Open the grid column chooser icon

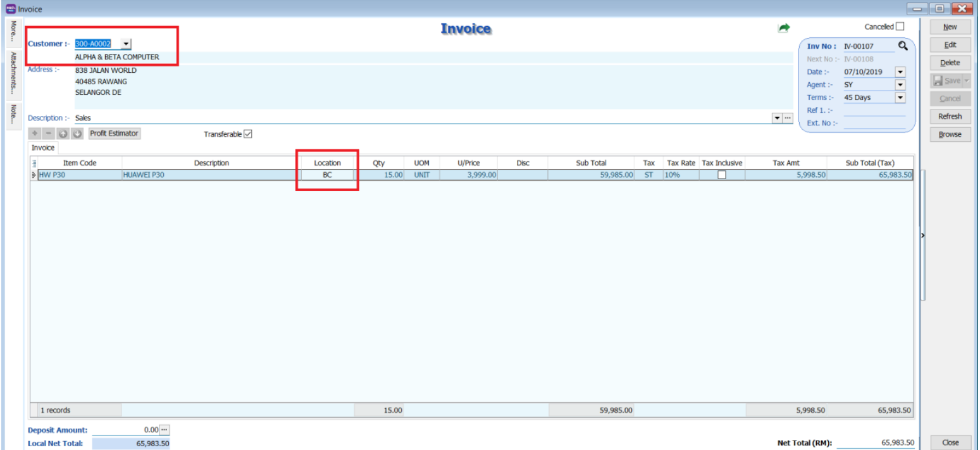point(34,163)
